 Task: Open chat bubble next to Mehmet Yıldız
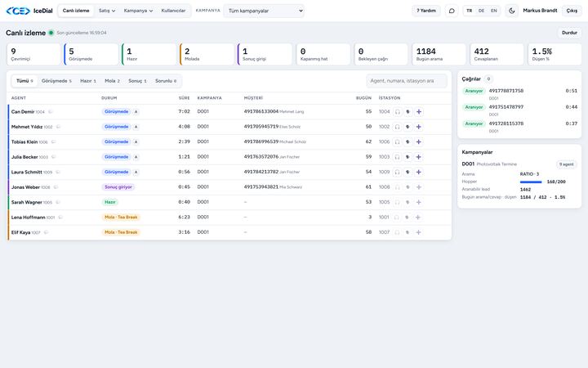[59, 127]
